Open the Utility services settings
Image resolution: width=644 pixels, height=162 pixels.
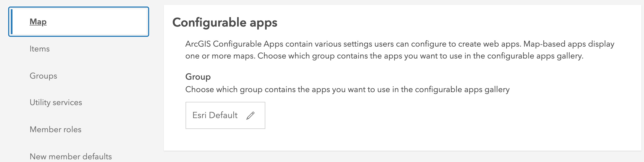[x=56, y=102]
